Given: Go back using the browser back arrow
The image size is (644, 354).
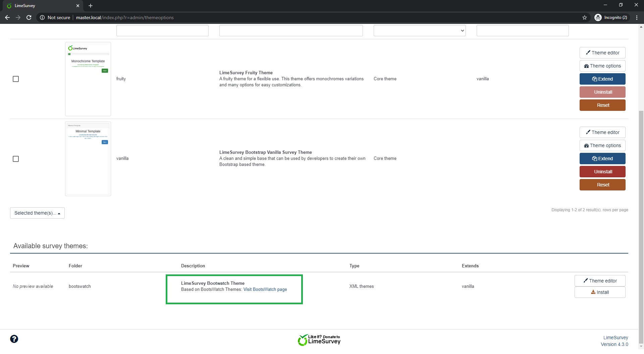Looking at the screenshot, I should tap(7, 17).
